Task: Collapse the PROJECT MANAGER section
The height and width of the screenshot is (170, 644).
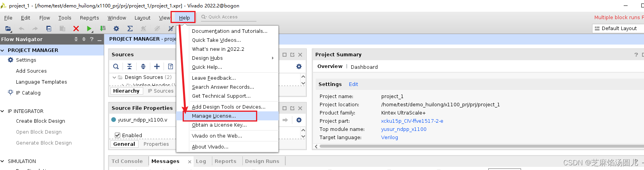Action: 3,50
